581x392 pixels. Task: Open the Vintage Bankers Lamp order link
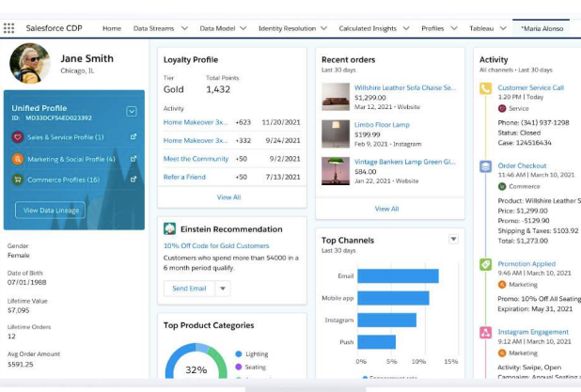(x=405, y=162)
